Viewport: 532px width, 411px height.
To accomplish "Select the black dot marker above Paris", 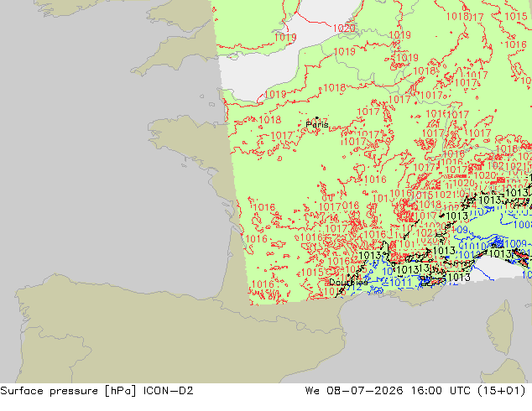I will click(317, 118).
